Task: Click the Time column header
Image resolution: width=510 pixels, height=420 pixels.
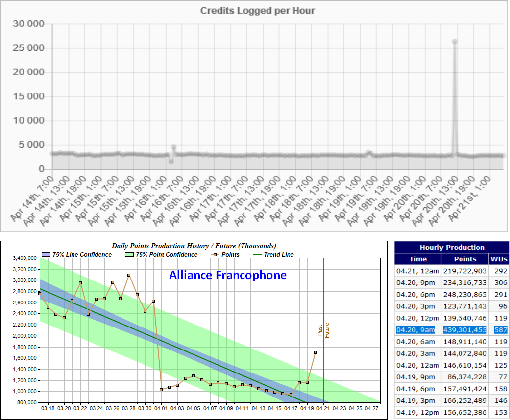Action: (418, 259)
